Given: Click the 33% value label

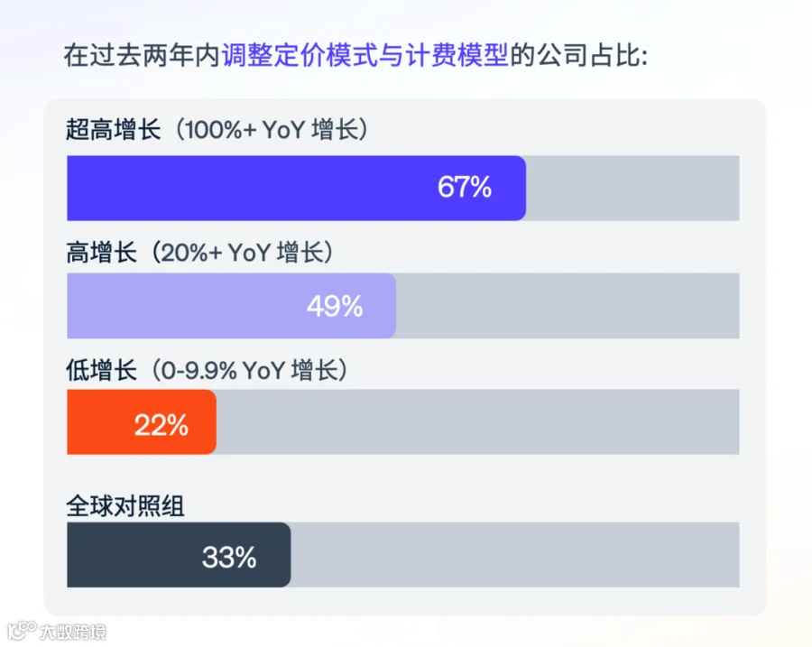Looking at the screenshot, I should point(229,558).
